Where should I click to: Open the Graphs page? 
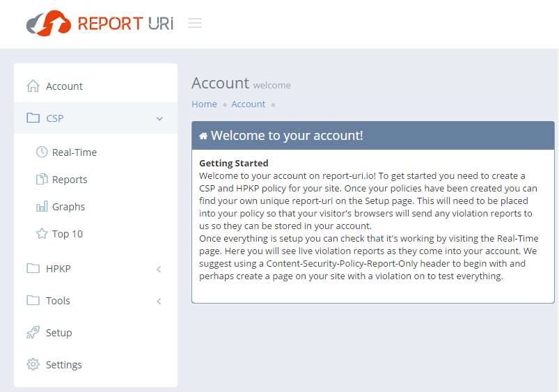coord(68,207)
